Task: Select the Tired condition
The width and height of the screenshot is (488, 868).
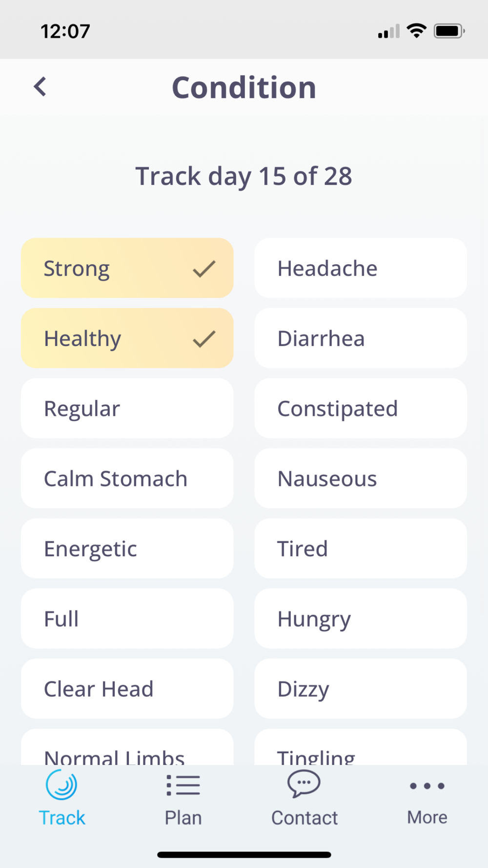Action: click(360, 549)
